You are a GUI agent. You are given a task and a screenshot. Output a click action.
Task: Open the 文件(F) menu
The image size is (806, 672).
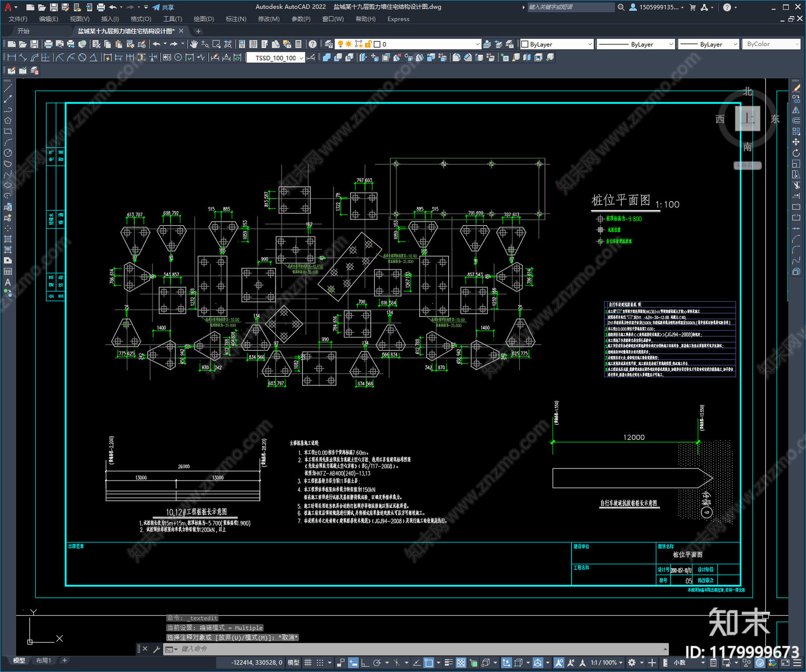(18, 19)
